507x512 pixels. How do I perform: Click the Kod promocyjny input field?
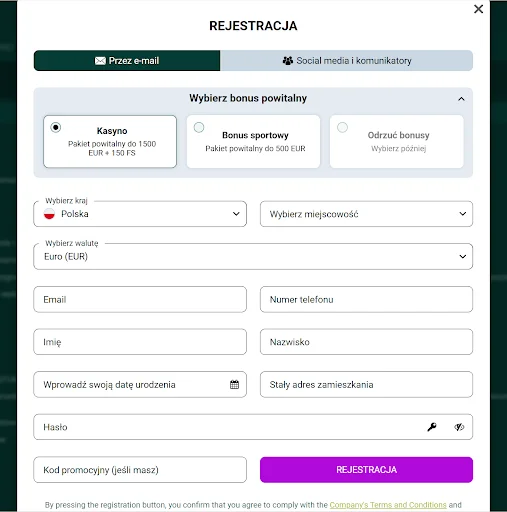point(140,470)
